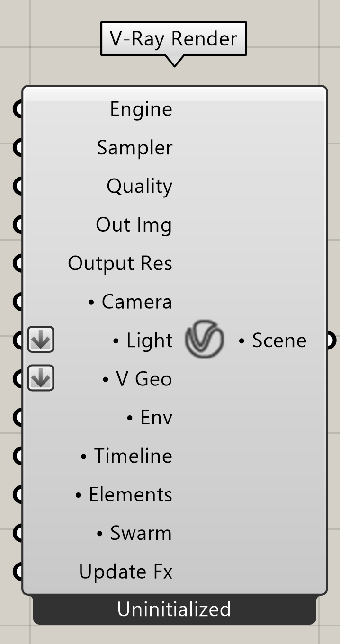Click the Output Res input parameter

(120, 263)
